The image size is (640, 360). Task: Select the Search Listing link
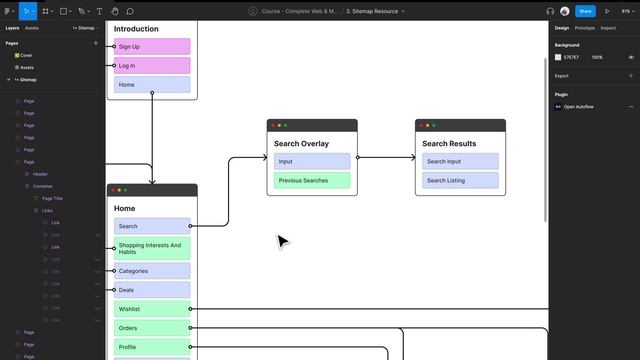click(460, 180)
